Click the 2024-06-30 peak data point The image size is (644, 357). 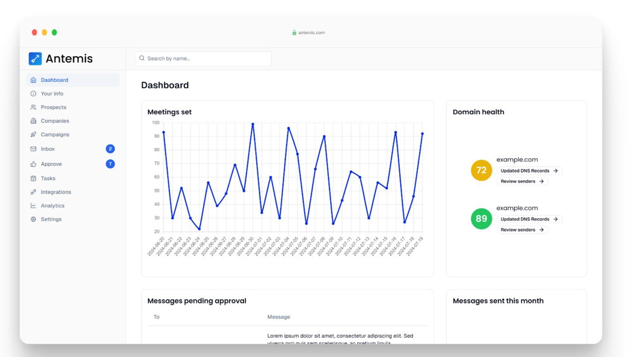[253, 124]
